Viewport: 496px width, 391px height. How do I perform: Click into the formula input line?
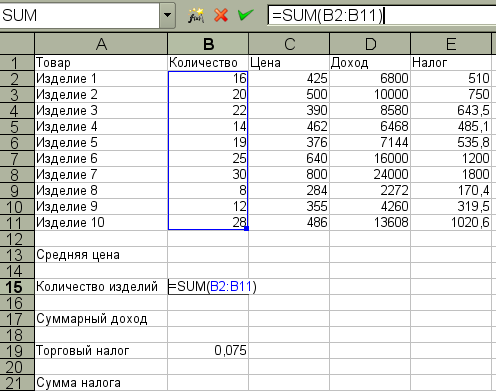pyautogui.click(x=382, y=15)
